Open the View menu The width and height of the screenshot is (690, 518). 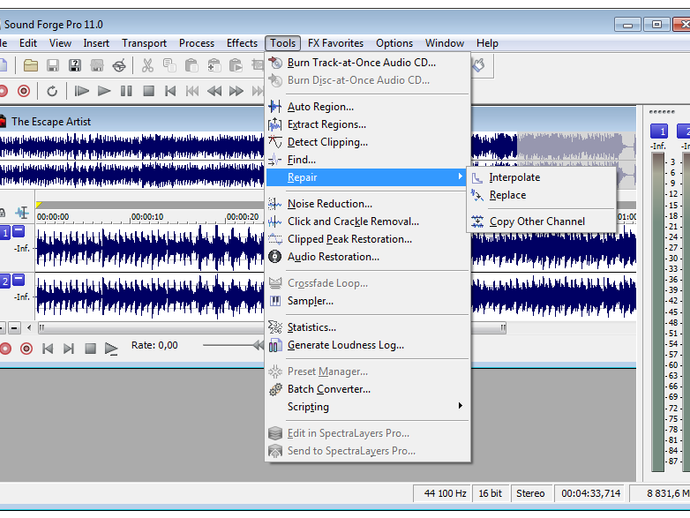point(60,43)
